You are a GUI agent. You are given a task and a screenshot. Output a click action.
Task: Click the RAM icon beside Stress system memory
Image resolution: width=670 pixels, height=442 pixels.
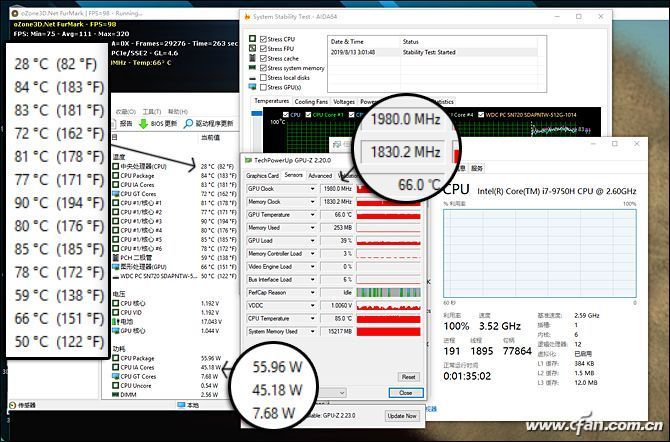click(253, 68)
